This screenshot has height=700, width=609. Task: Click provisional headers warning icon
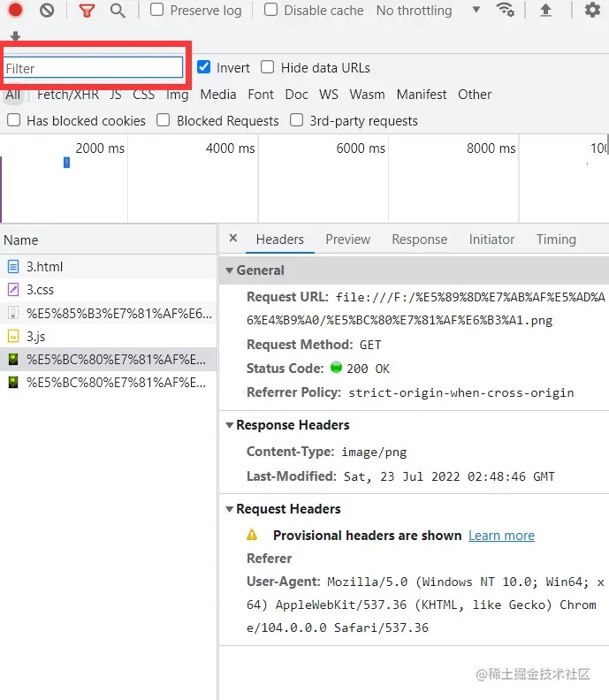(252, 535)
